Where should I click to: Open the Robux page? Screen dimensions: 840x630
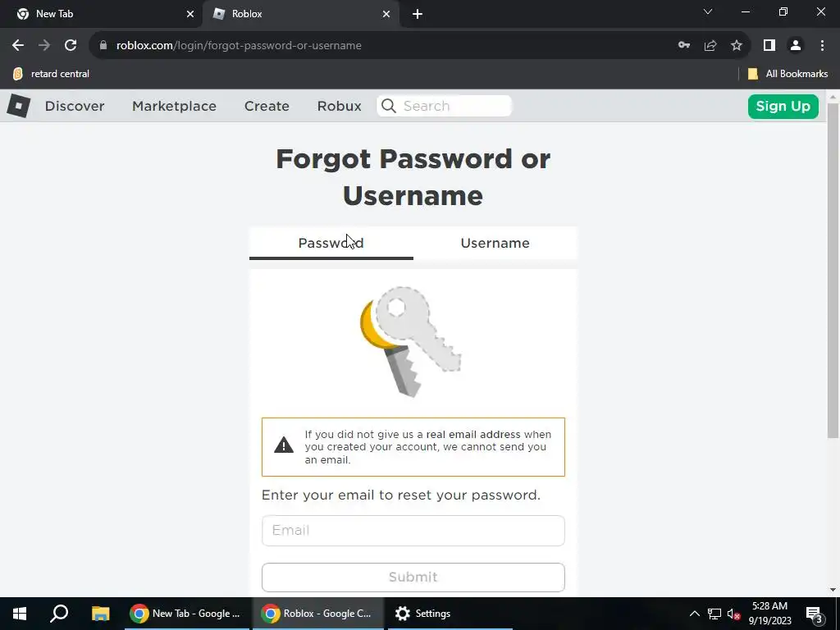coord(339,106)
